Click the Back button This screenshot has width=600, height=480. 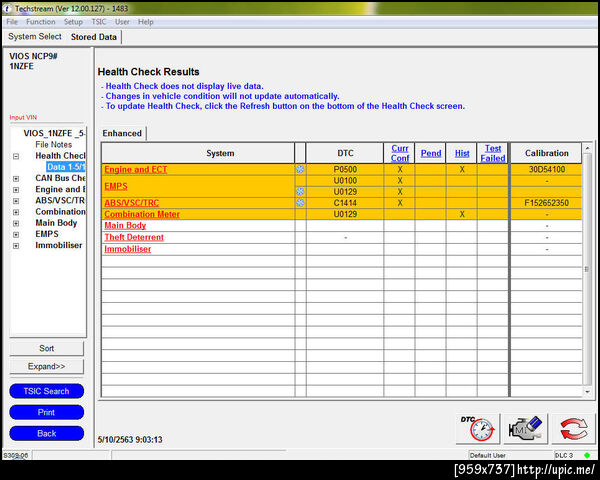46,433
